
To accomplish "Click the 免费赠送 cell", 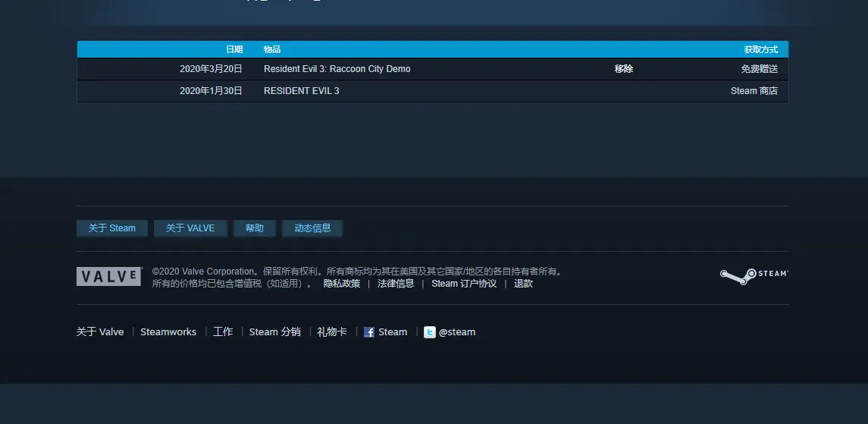I will [760, 68].
